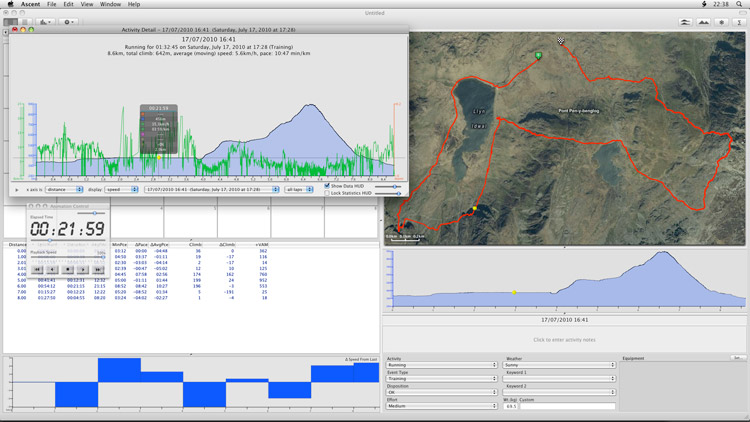
Task: Open the Activity Running dropdown
Action: (x=442, y=365)
